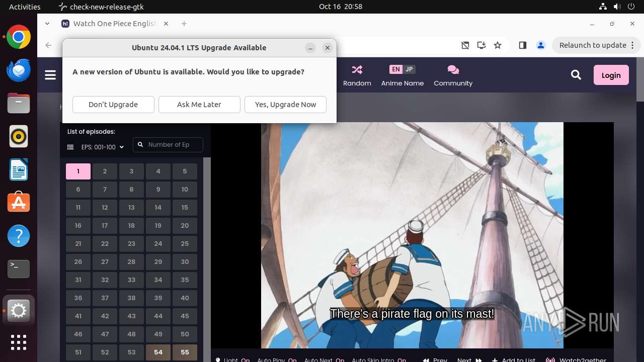The image size is (644, 362).
Task: Go back with the browser back arrow
Action: click(x=48, y=45)
